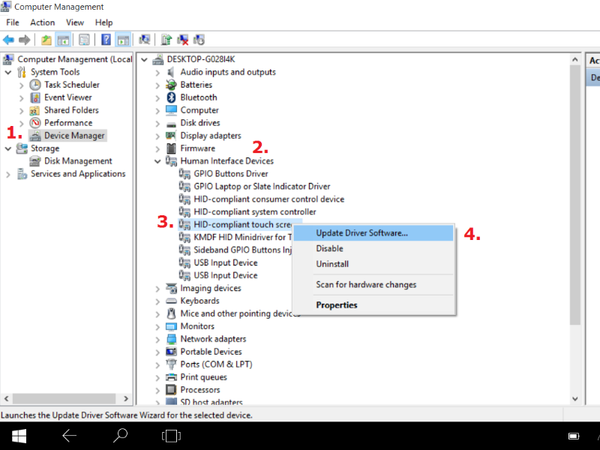Open the Action menu
This screenshot has width=600, height=450.
(x=42, y=22)
